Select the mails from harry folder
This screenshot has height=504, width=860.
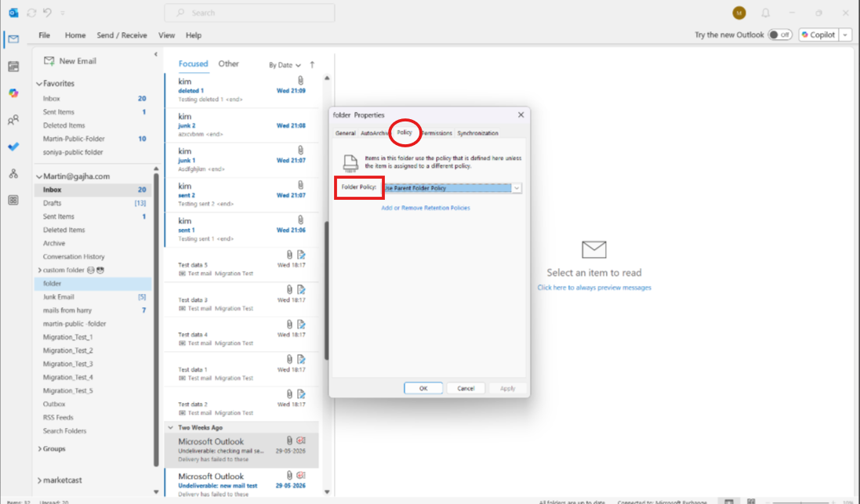point(93,310)
